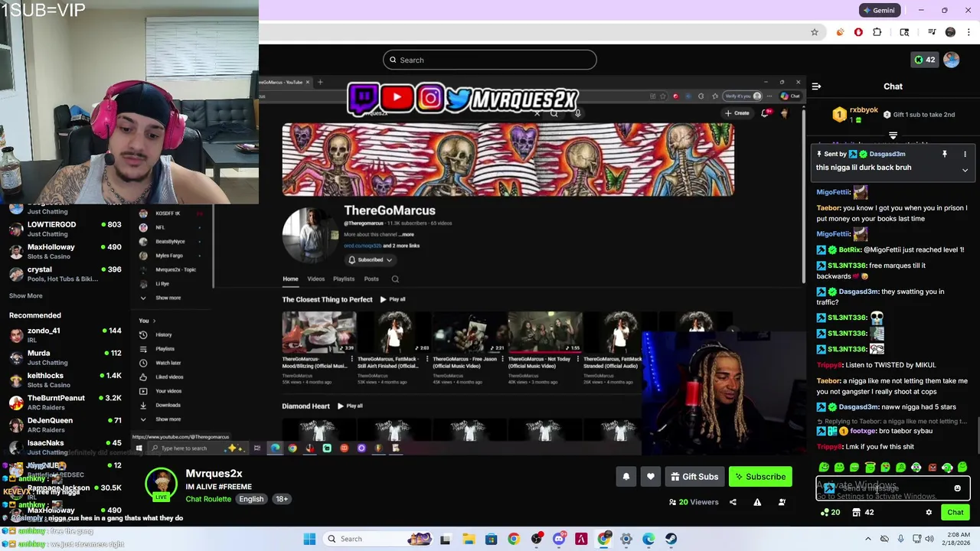Image resolution: width=980 pixels, height=551 pixels.
Task: Click the Windows taskbar Search box
Action: (378, 539)
